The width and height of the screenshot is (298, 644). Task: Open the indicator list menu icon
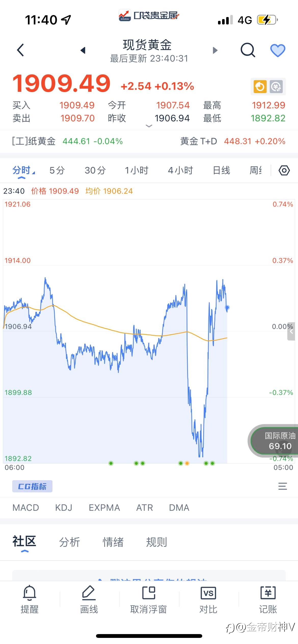coord(282,486)
